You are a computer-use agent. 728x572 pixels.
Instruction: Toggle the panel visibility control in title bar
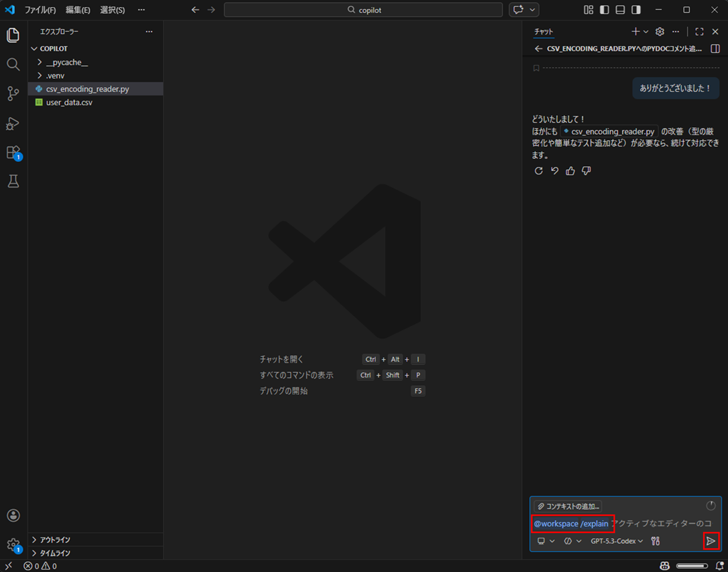coord(619,10)
